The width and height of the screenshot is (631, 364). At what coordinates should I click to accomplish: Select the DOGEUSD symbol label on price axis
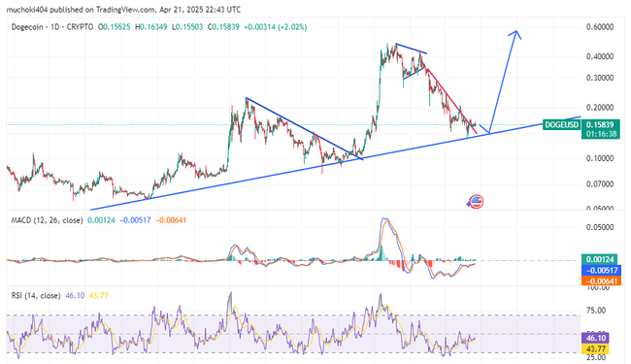(561, 124)
